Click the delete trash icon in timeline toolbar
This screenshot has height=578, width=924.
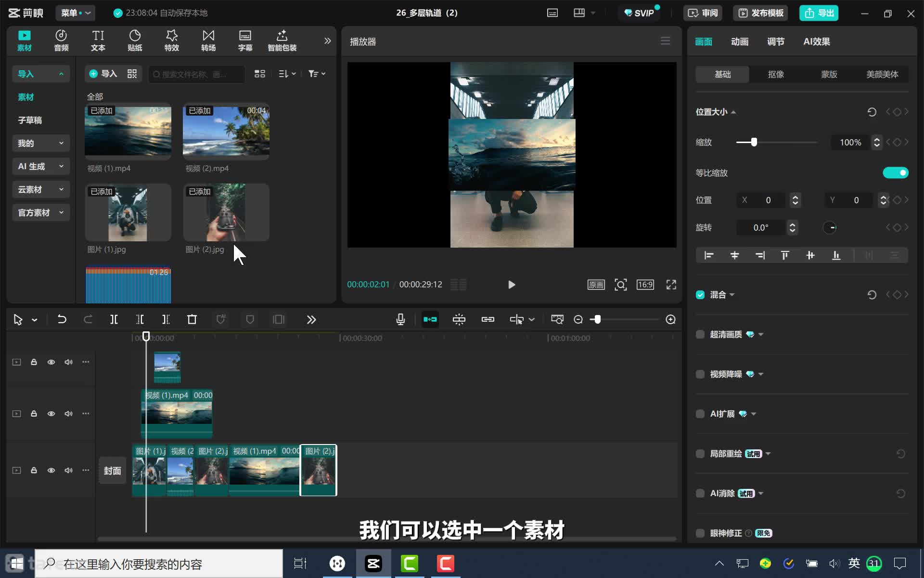[x=192, y=319]
